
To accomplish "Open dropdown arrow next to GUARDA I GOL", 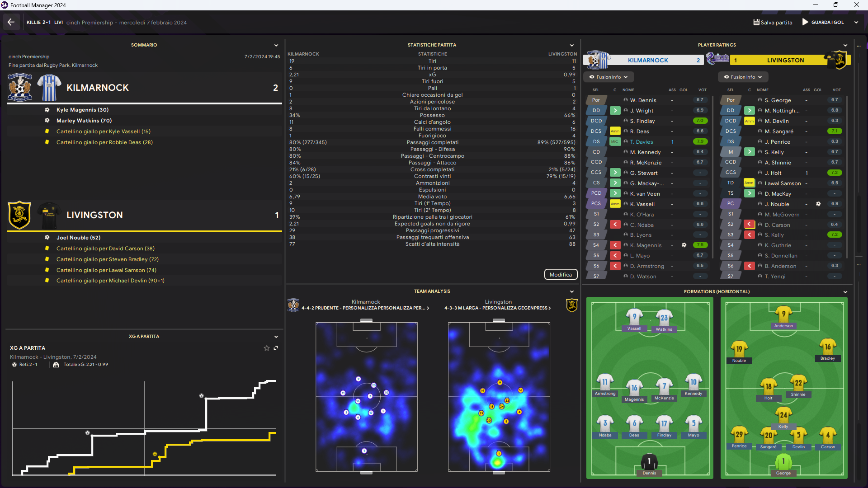I will coord(856,22).
